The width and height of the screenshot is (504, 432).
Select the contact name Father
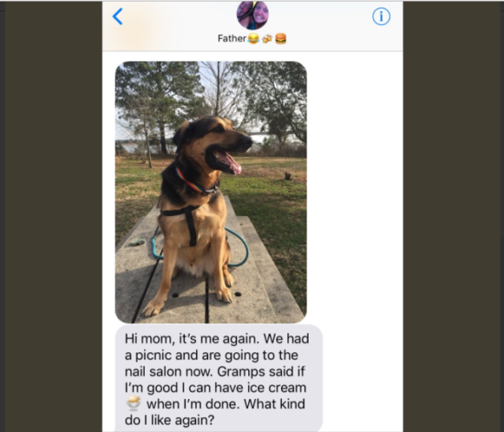pos(232,39)
